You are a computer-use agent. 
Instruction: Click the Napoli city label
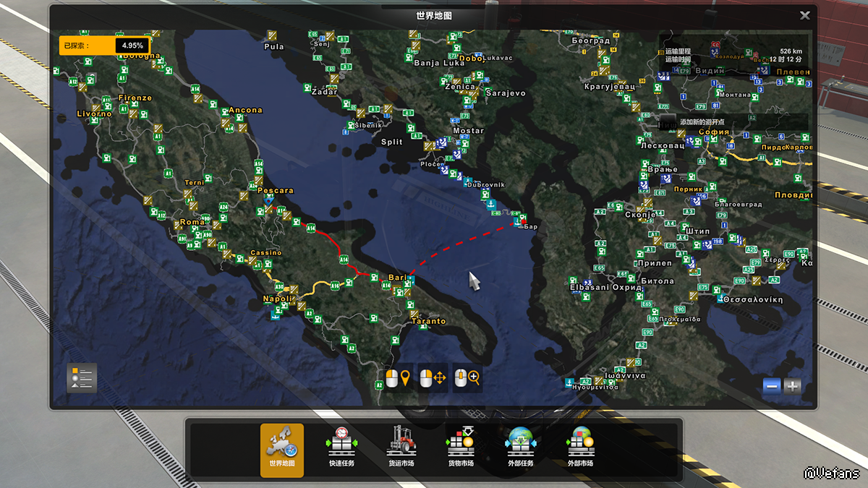(278, 299)
